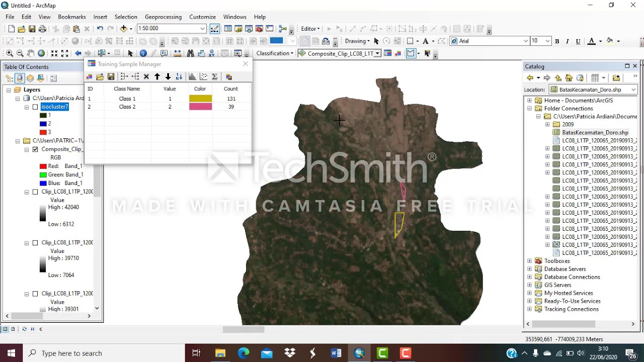644x362 pixels.
Task: Open the map scale dropdown
Action: [x=202, y=29]
